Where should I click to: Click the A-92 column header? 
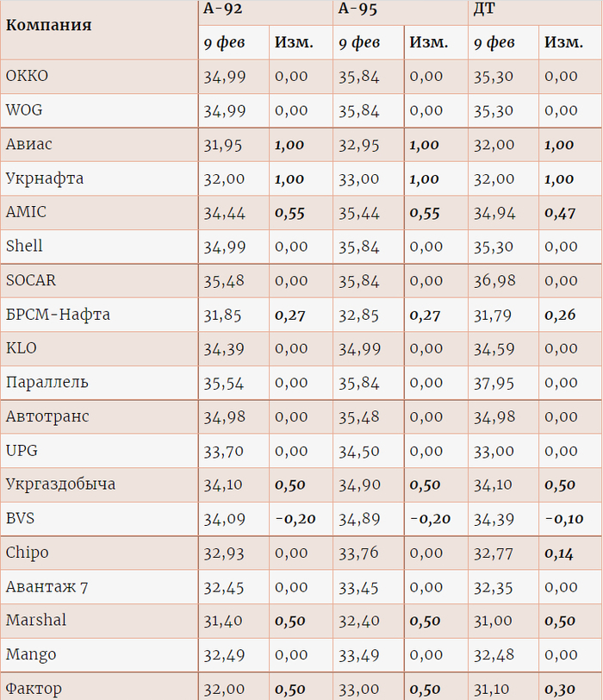point(224,9)
